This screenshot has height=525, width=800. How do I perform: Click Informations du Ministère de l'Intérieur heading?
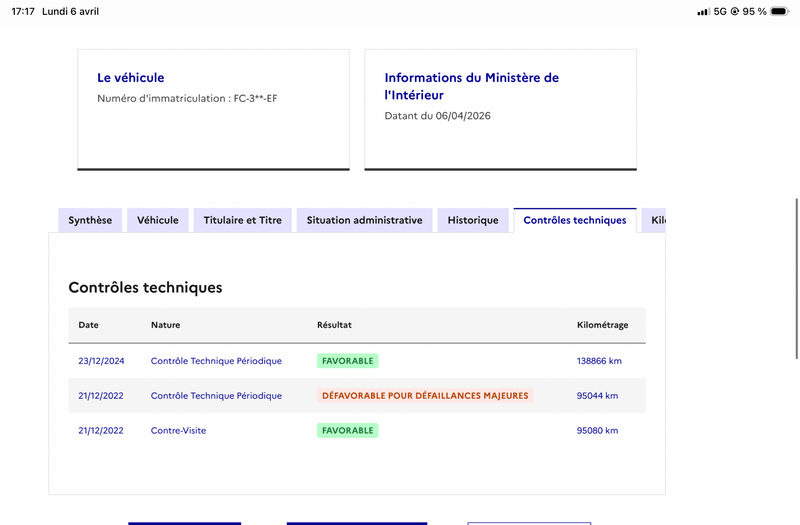point(471,86)
